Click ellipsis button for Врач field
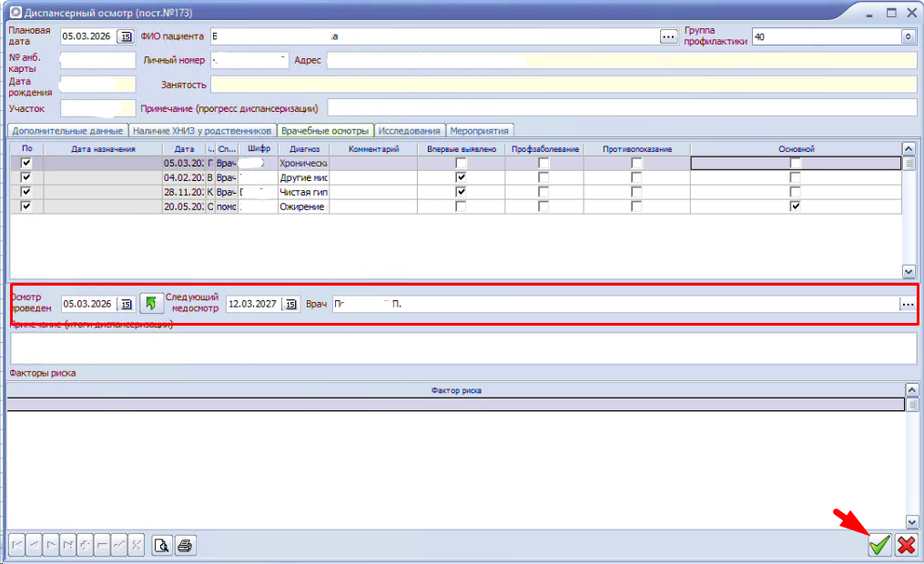Screen dimensions: 924x564 pyautogui.click(x=907, y=305)
